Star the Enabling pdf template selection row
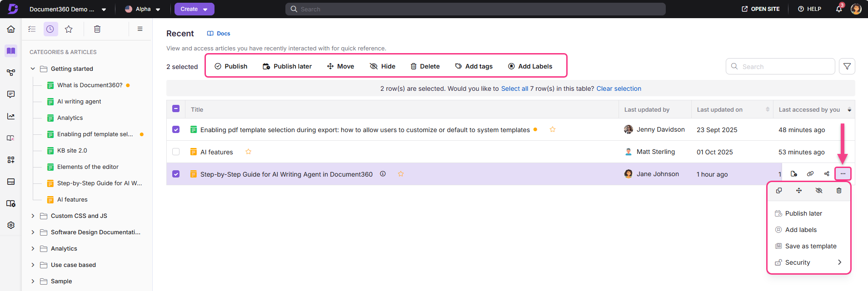The width and height of the screenshot is (868, 291). tap(553, 129)
